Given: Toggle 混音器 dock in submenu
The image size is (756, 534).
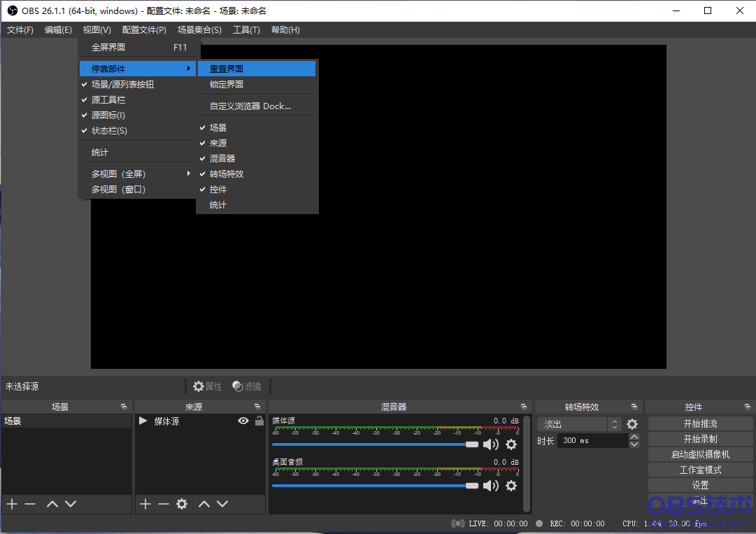Looking at the screenshot, I should [257, 159].
